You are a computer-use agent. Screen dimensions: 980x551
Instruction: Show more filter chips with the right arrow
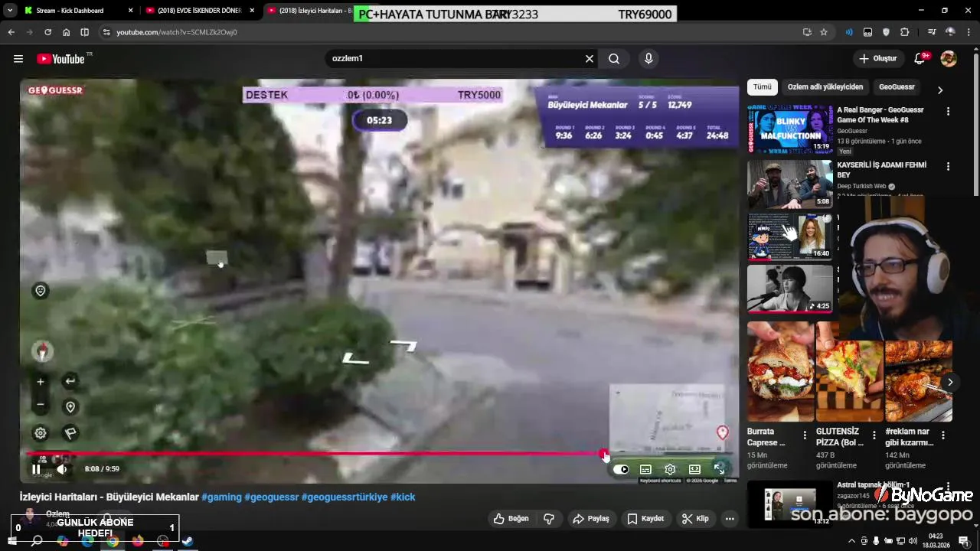pyautogui.click(x=940, y=90)
